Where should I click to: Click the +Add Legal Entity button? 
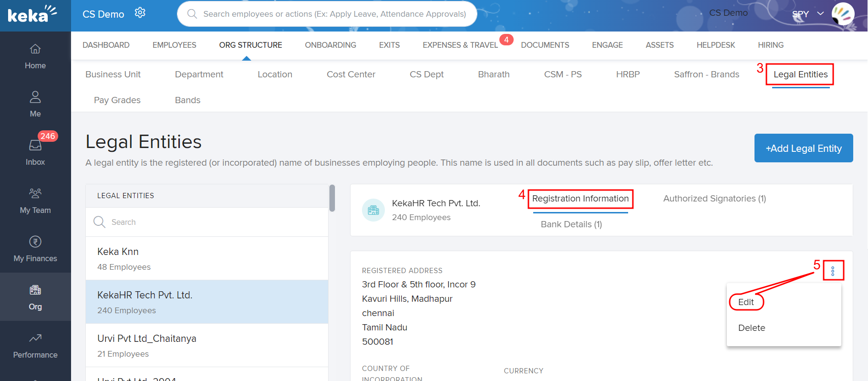click(x=804, y=148)
